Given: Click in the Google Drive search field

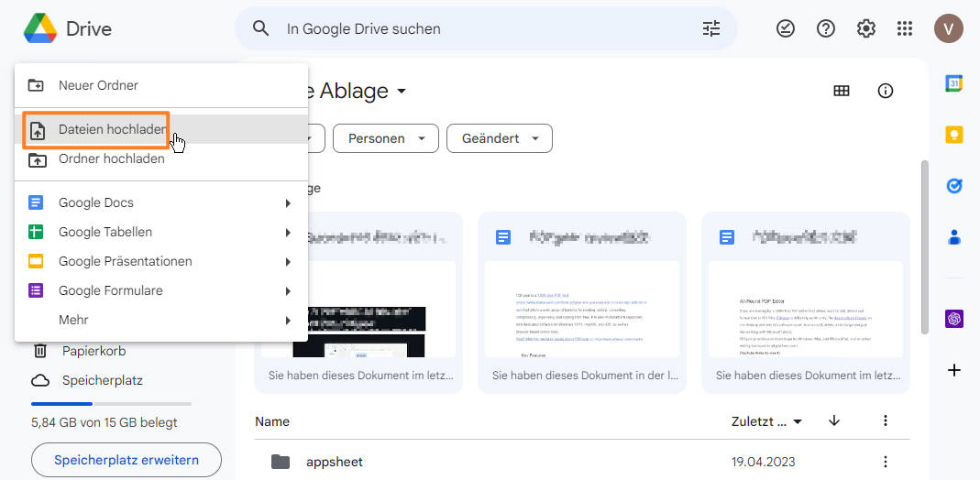Looking at the screenshot, I should 488,28.
